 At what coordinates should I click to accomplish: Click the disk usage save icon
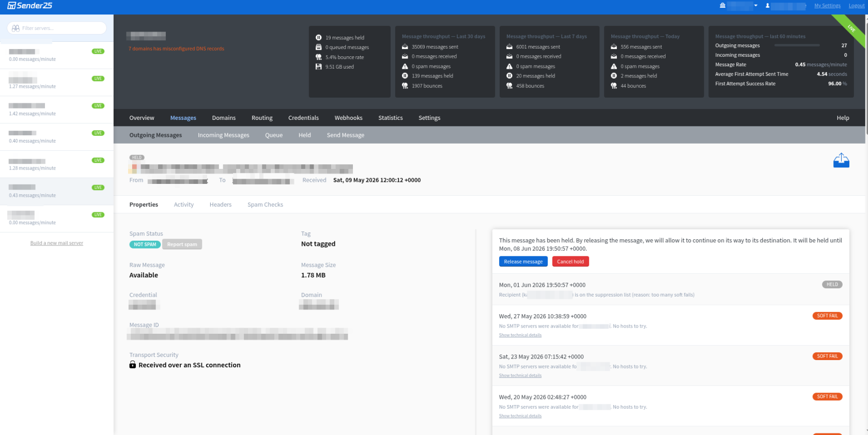(319, 67)
